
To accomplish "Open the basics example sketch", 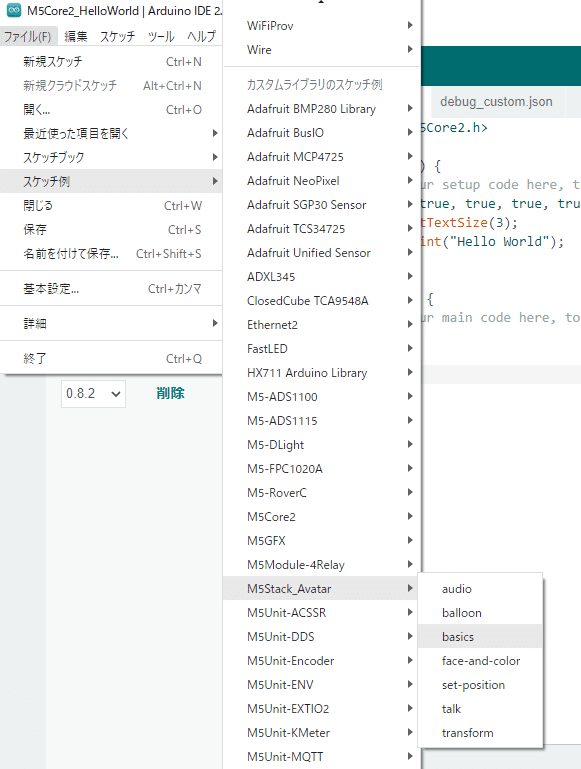I will click(480, 637).
